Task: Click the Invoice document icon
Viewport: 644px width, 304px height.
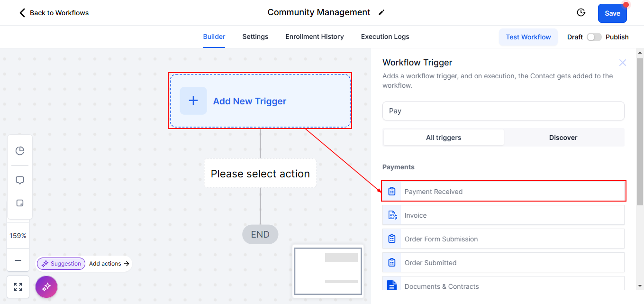Action: pos(392,215)
